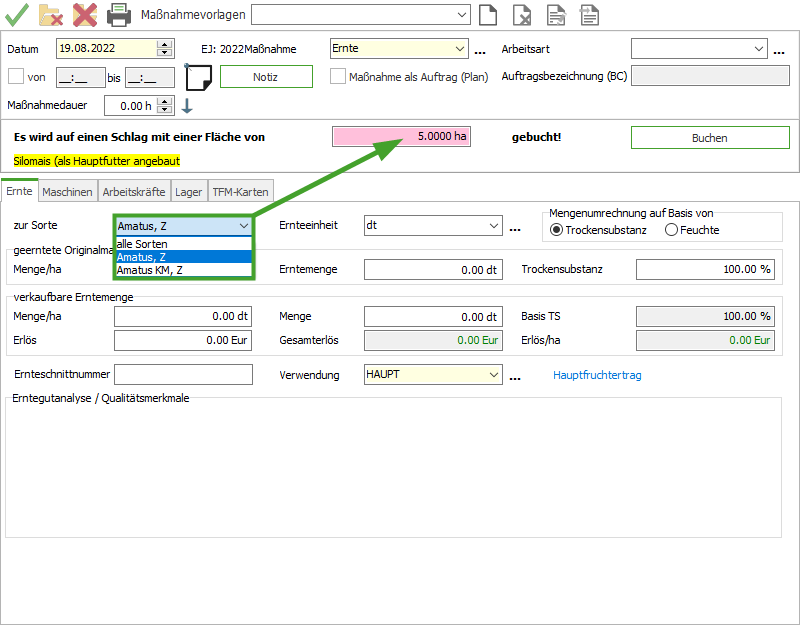This screenshot has height=628, width=800.
Task: Click the pink area field showing 5.0000 ha
Action: coord(401,137)
